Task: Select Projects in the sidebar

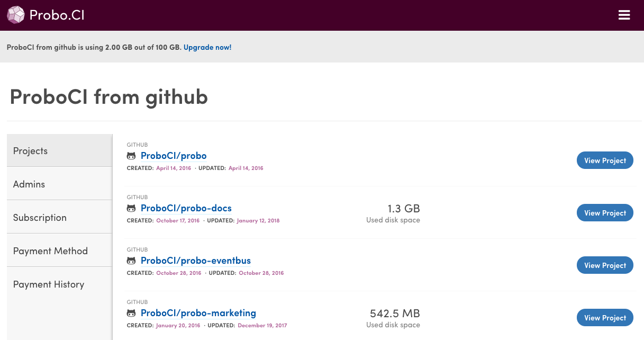Action: (30, 150)
